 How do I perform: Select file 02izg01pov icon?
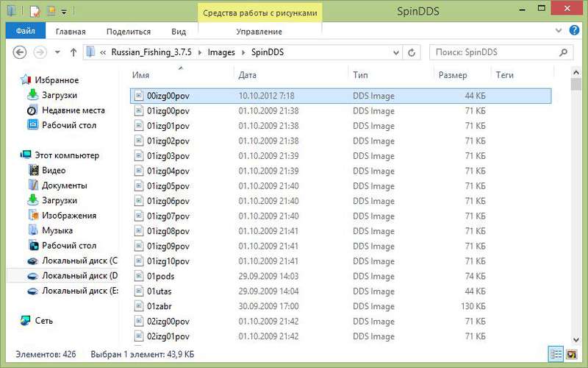(x=139, y=336)
